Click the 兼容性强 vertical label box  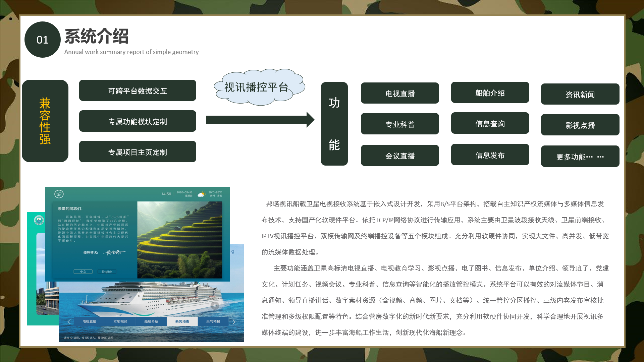(45, 121)
